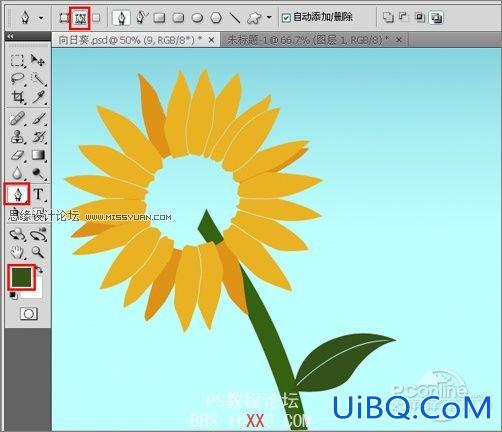Select Shape Layers mode in options bar
The image size is (502, 432).
64,18
